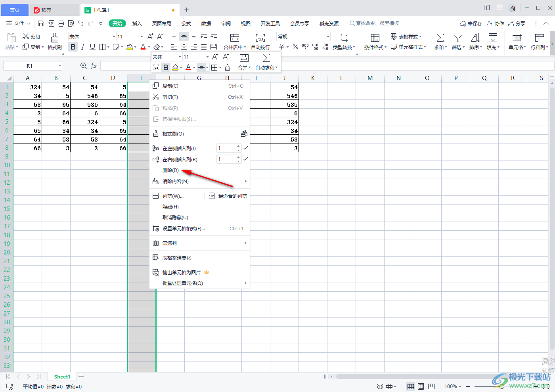Decrease font size with ribbon A- icon
Image resolution: width=555 pixels, height=392 pixels.
point(160,36)
